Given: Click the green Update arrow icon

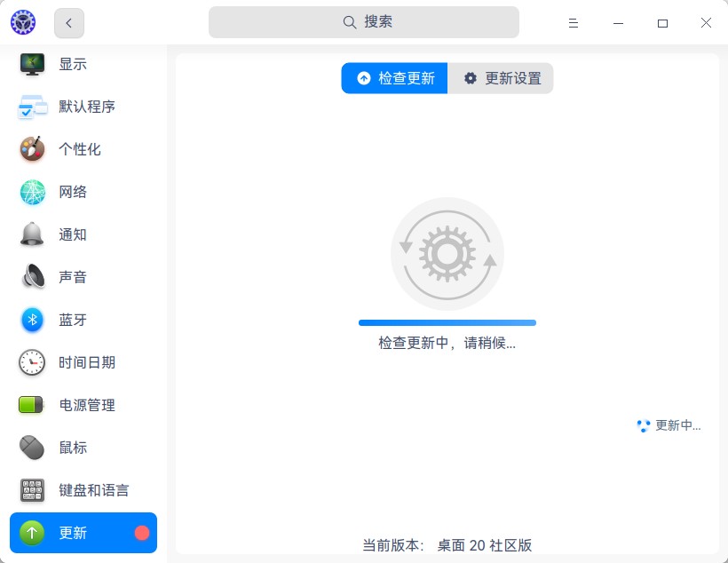Looking at the screenshot, I should point(32,533).
